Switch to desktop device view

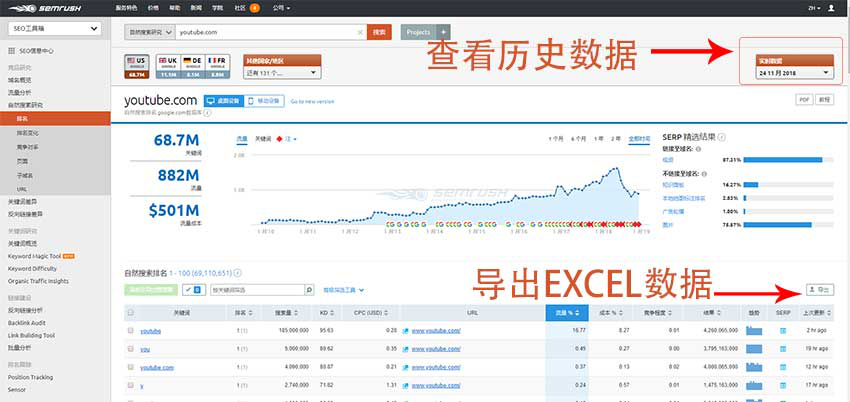click(x=224, y=101)
